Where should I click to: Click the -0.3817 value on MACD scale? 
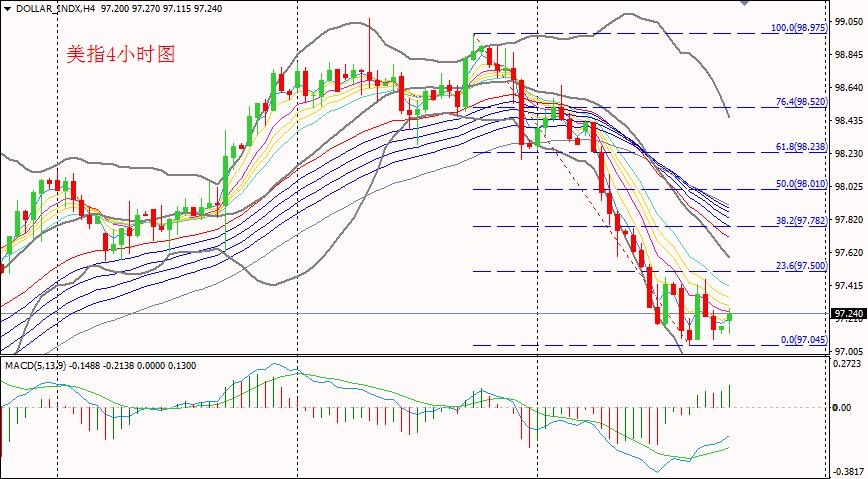tap(847, 471)
